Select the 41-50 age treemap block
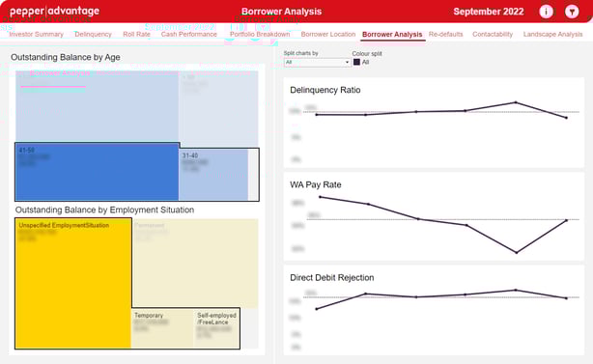593x364 pixels. 97,172
